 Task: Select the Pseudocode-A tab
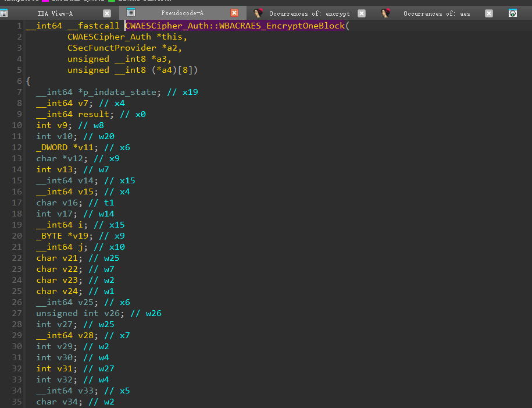pyautogui.click(x=182, y=13)
